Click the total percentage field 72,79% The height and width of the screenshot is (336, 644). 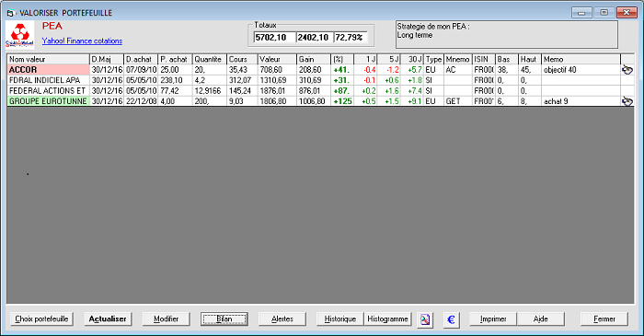(351, 38)
